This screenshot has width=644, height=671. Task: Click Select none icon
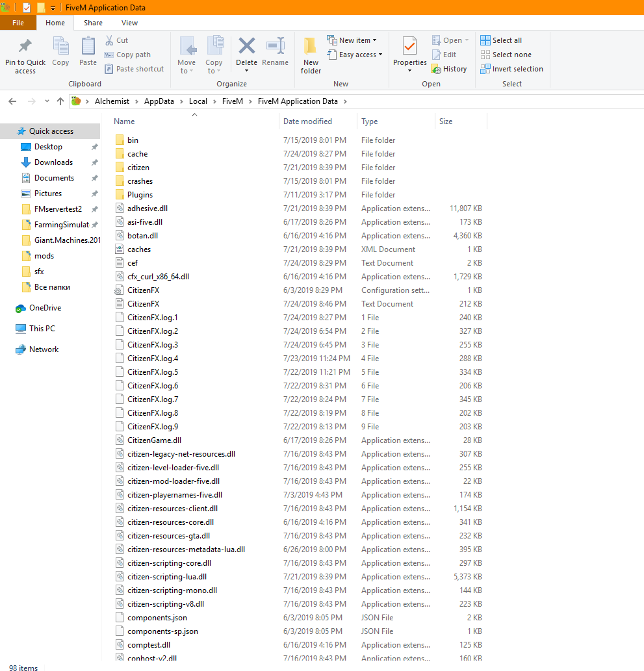tap(485, 55)
